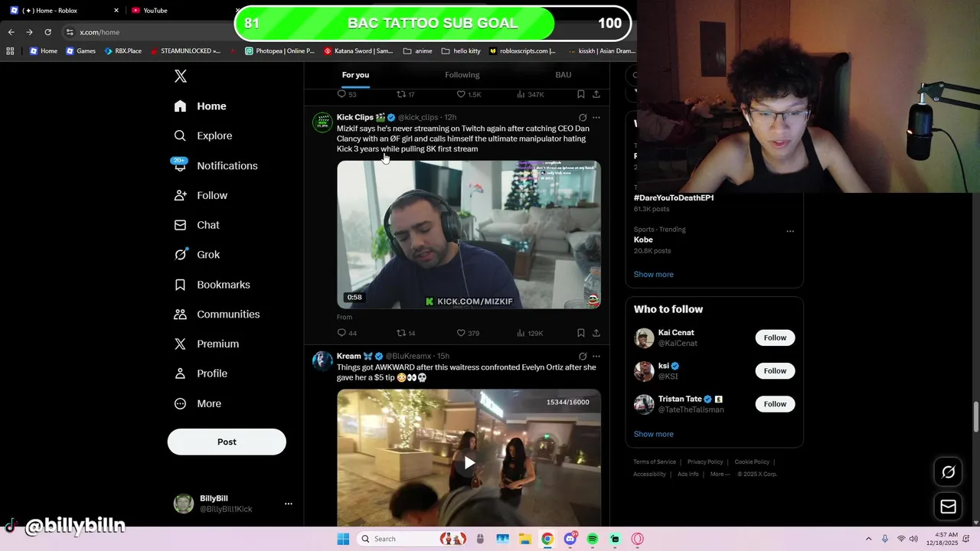
Task: Click the Follow people icon in sidebar
Action: tap(180, 195)
